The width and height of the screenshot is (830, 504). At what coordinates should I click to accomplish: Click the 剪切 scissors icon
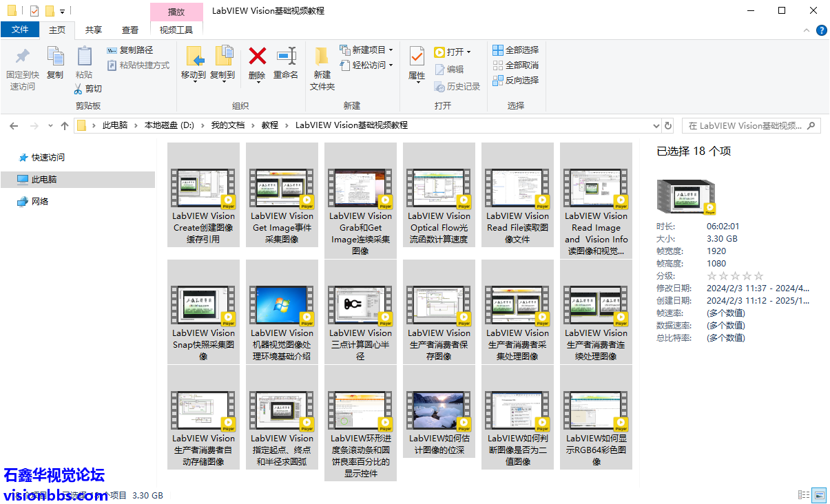79,88
